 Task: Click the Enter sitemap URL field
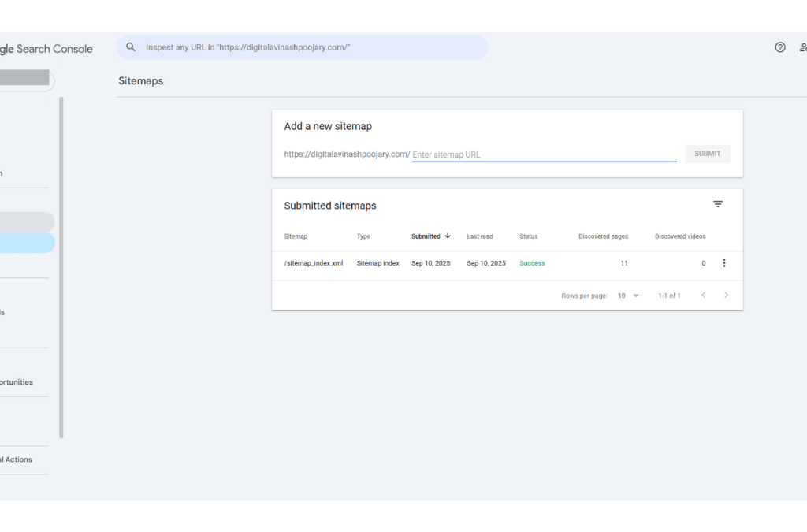(544, 154)
